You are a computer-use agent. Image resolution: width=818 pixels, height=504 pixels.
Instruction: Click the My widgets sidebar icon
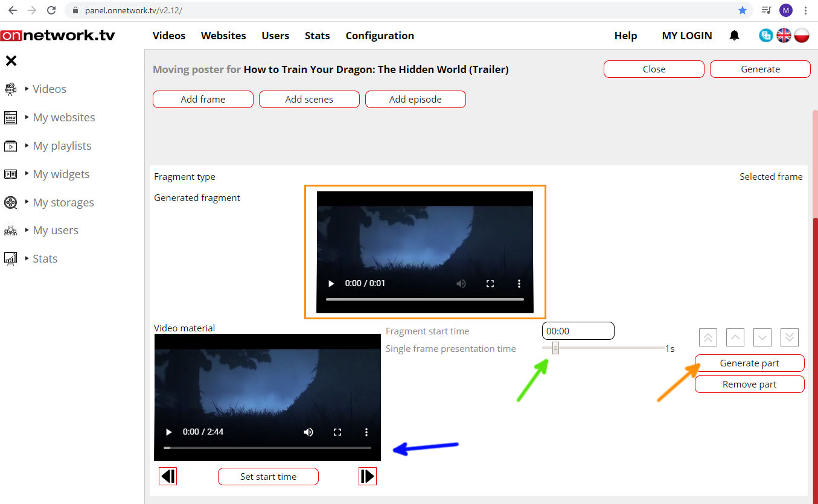click(x=10, y=174)
